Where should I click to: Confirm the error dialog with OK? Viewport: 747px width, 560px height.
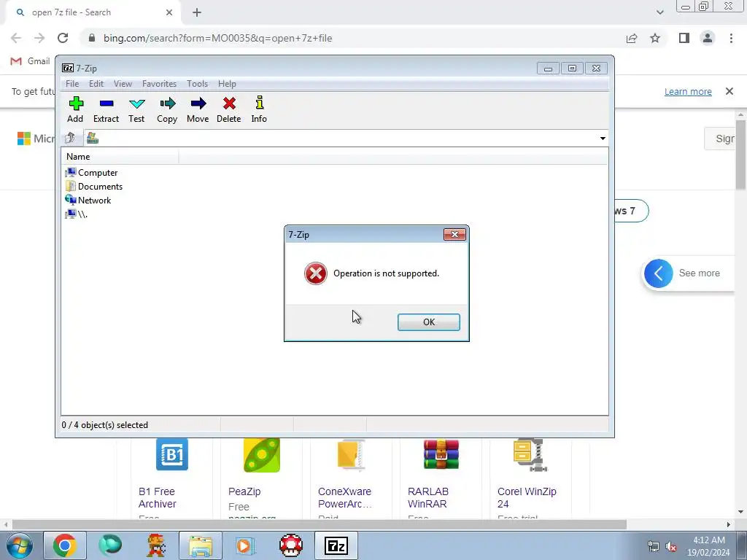[429, 322]
